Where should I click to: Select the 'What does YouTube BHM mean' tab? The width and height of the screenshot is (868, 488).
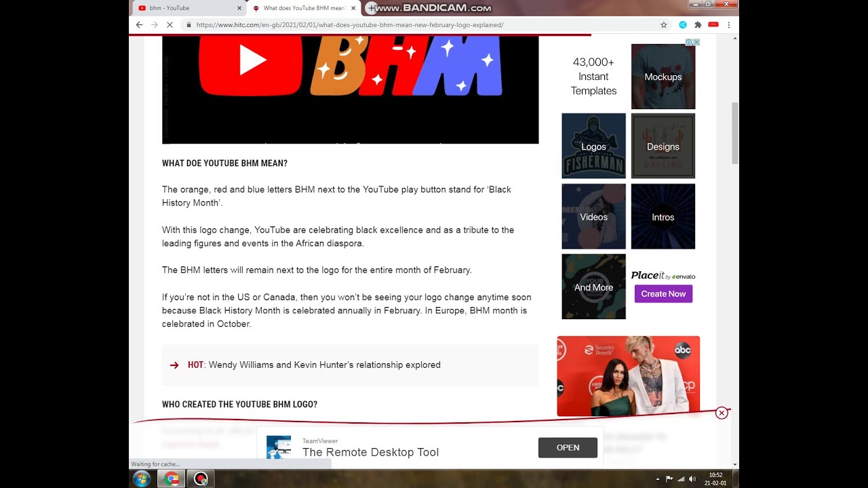click(x=304, y=8)
